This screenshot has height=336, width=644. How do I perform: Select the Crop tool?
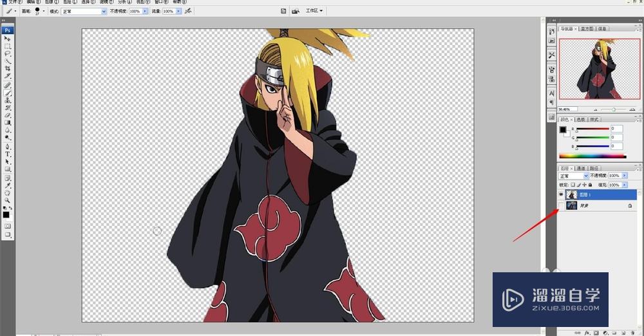pos(8,69)
